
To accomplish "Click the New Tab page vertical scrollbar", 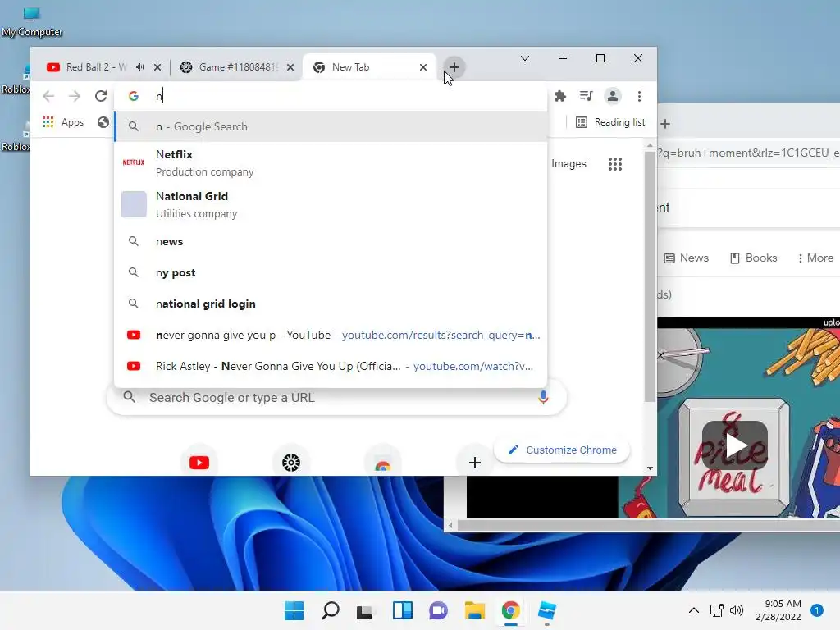I will [650, 276].
